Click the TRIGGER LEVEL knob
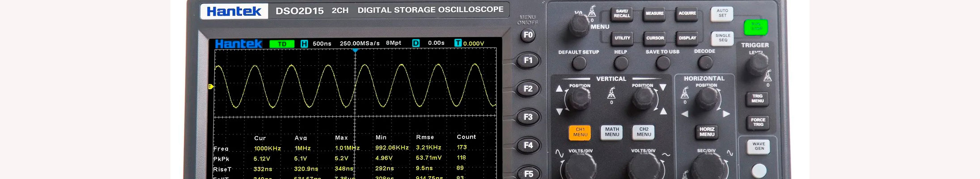 757,64
